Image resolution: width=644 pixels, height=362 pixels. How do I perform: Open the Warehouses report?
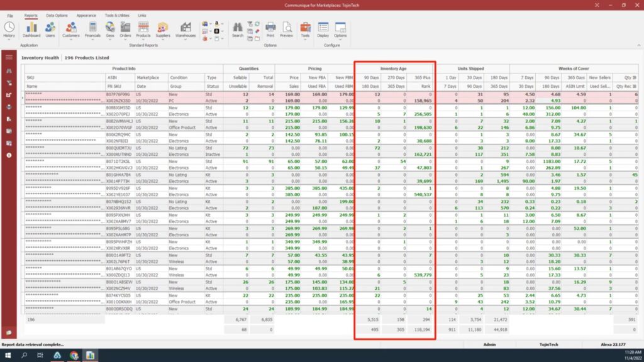click(x=186, y=28)
